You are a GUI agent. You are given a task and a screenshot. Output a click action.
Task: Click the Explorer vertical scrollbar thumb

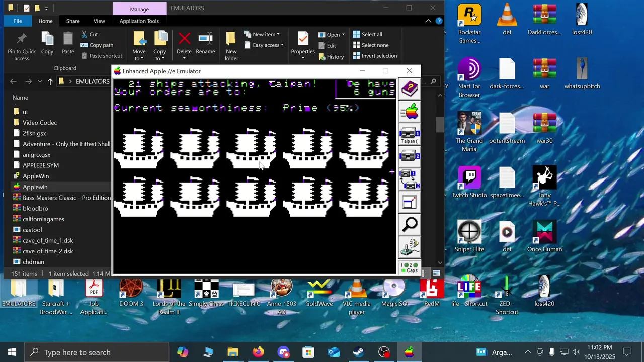[x=441, y=124]
